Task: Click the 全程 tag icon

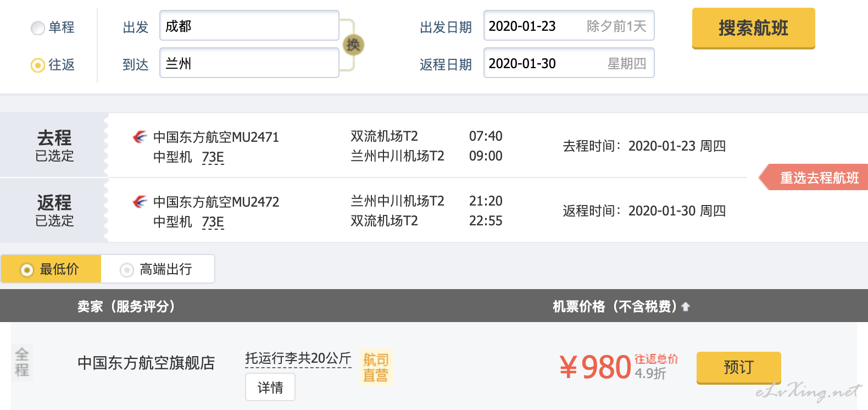Action: point(22,362)
